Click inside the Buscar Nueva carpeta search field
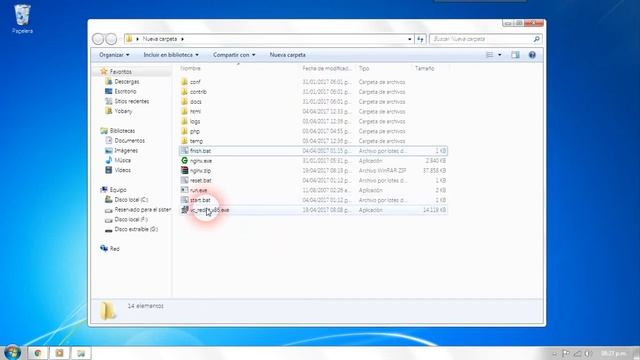The width and height of the screenshot is (640, 360). tap(482, 39)
